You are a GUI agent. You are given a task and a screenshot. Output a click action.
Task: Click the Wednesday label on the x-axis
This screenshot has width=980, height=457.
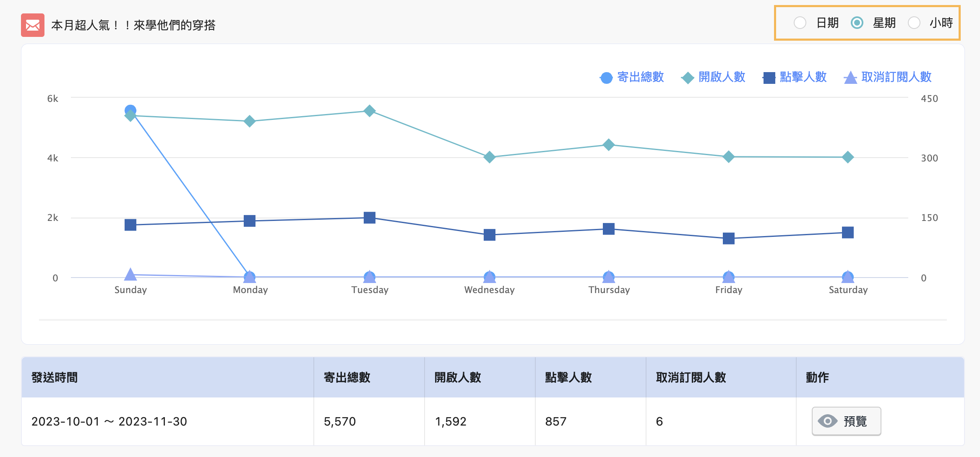point(489,289)
